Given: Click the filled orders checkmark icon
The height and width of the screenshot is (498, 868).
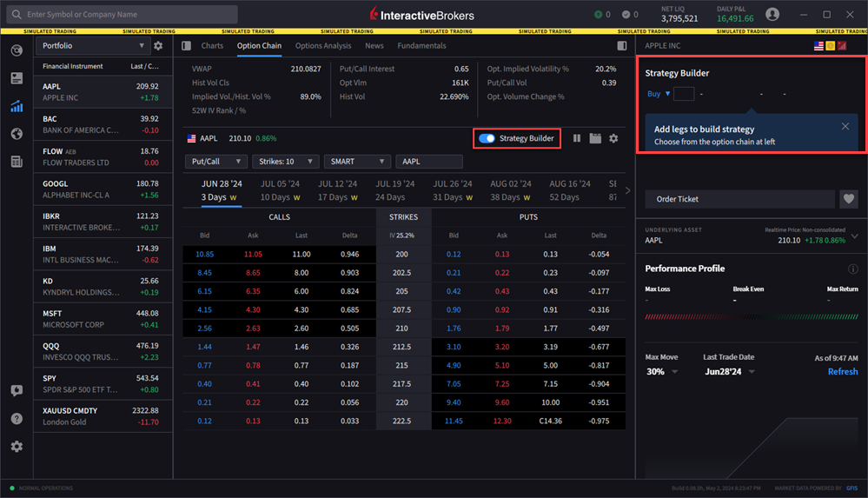Looking at the screenshot, I should pyautogui.click(x=626, y=15).
